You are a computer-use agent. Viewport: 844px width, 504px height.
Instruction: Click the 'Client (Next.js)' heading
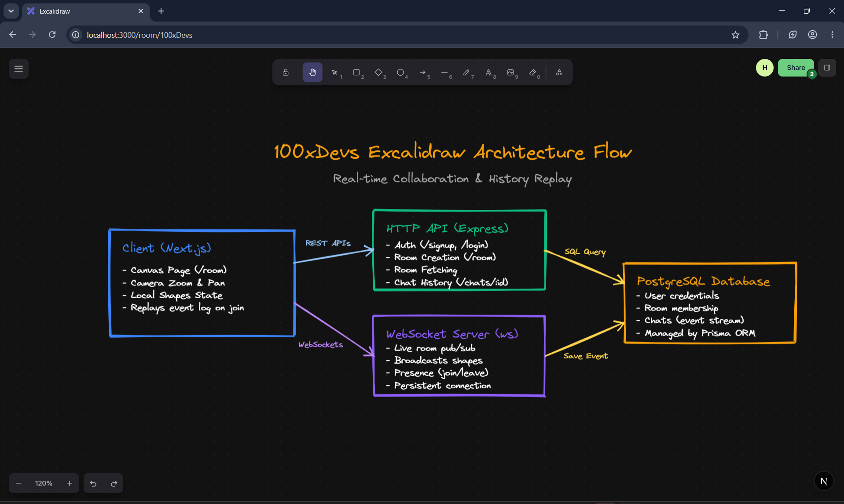tap(167, 248)
